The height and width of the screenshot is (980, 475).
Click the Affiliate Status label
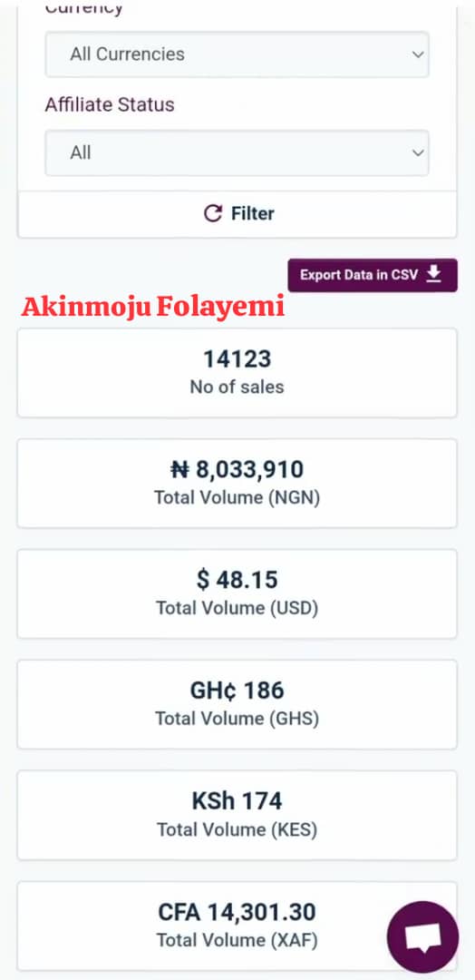click(110, 104)
